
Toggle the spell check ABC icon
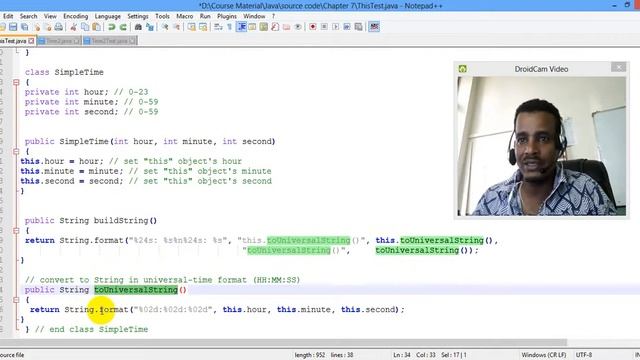pos(374,27)
